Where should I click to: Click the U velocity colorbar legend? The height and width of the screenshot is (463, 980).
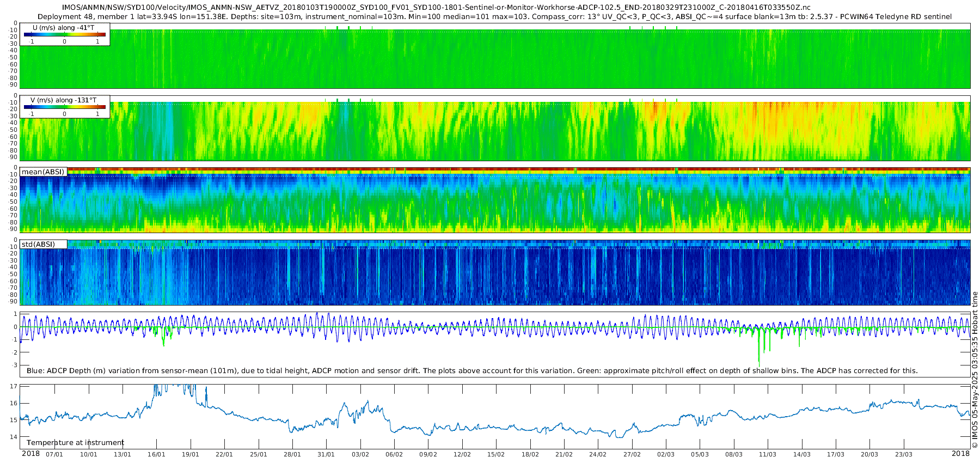pyautogui.click(x=64, y=34)
